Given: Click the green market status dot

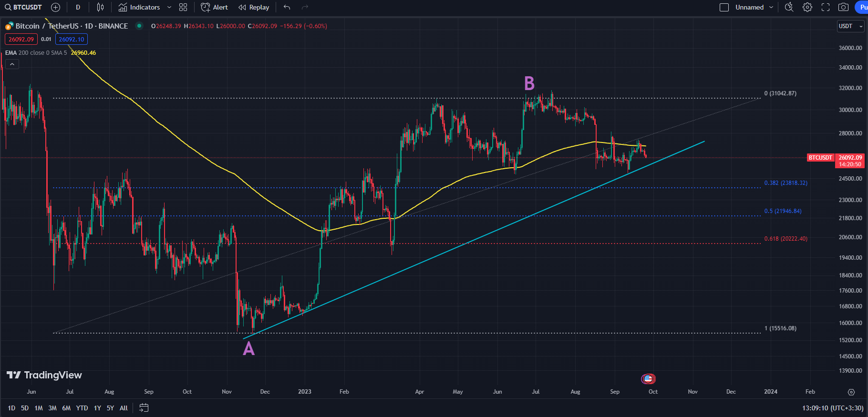Looking at the screenshot, I should (139, 26).
